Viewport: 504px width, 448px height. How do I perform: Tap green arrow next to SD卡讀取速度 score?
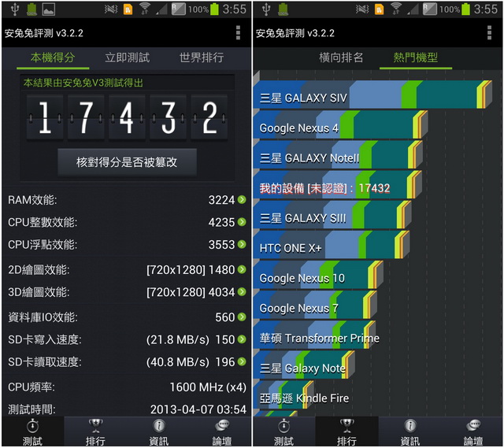(242, 361)
